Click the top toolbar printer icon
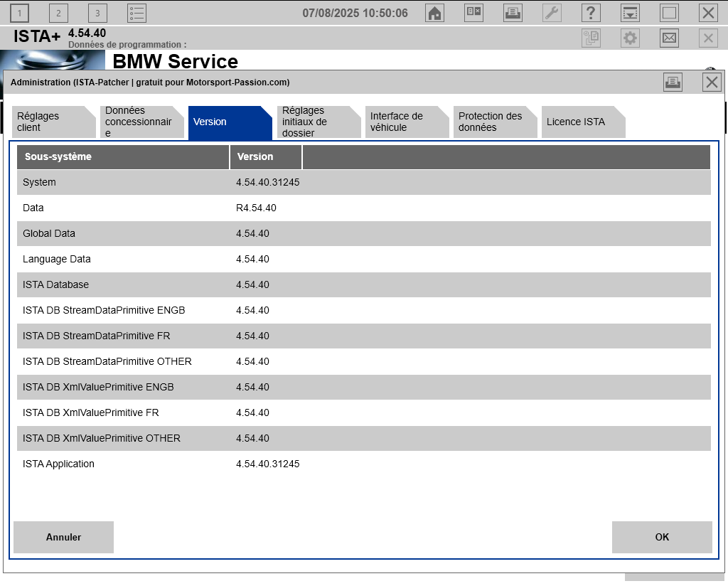 tap(513, 13)
